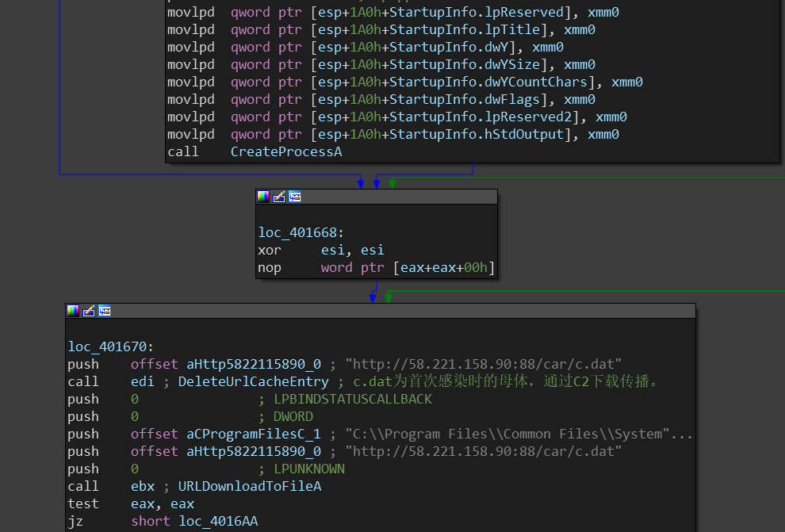The image size is (785, 532).
Task: Select the loc_401668 block title bar
Action: point(377,197)
